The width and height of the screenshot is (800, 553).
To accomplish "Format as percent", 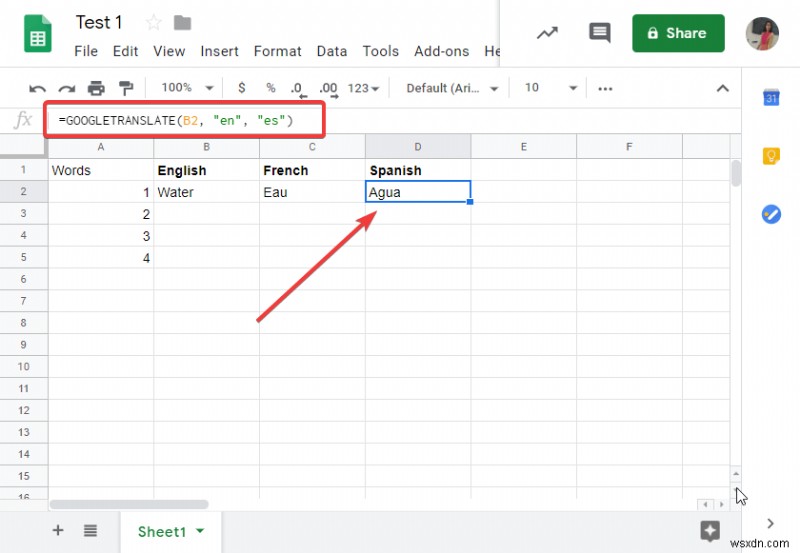I will [x=270, y=88].
